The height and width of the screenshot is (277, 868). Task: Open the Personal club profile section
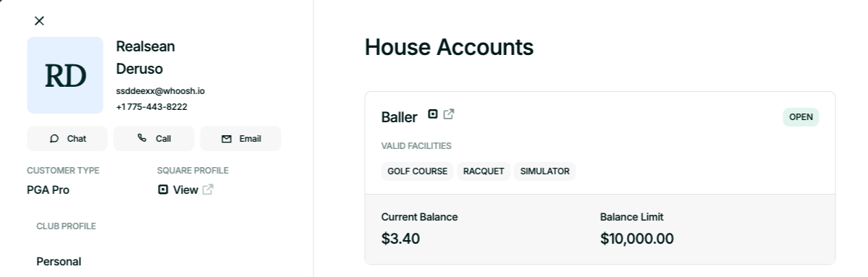[59, 262]
